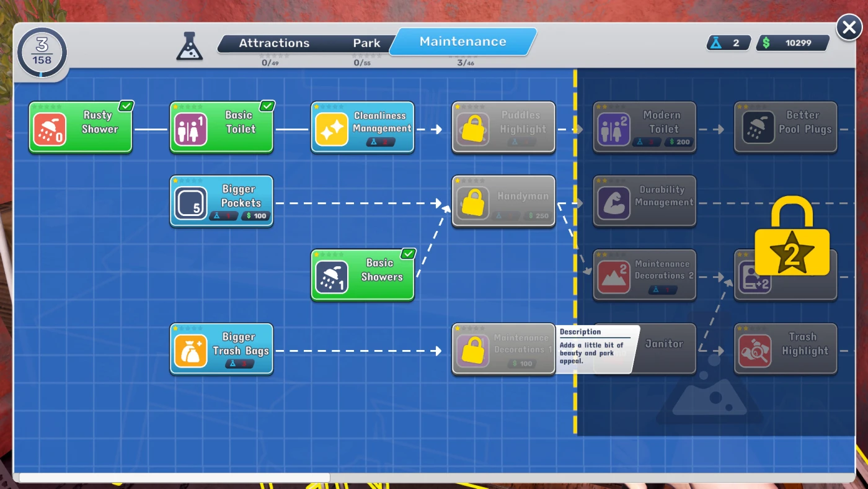Select the Bigger Trash Bags icon
The height and width of the screenshot is (489, 868).
pyautogui.click(x=191, y=351)
